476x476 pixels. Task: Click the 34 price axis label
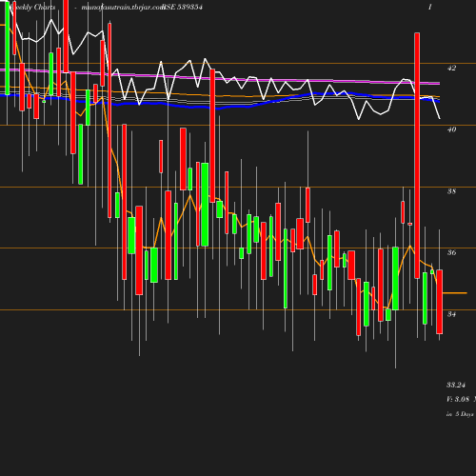pos(451,314)
